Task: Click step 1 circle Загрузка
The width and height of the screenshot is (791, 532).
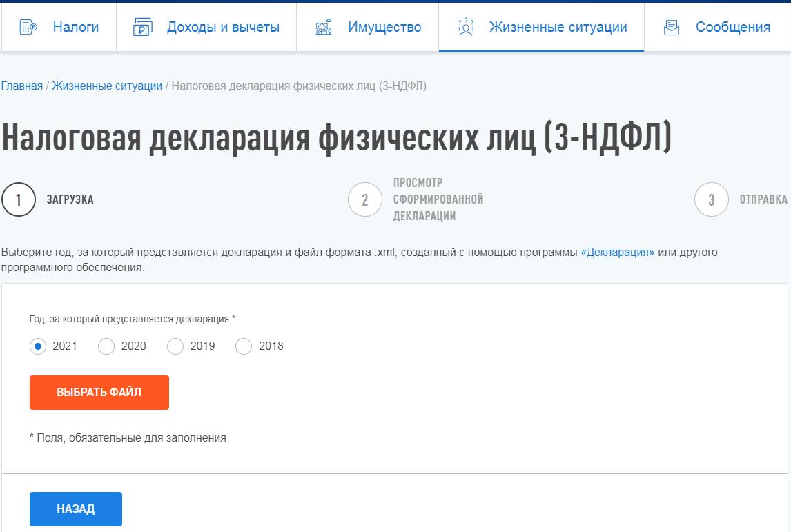Action: tap(19, 200)
